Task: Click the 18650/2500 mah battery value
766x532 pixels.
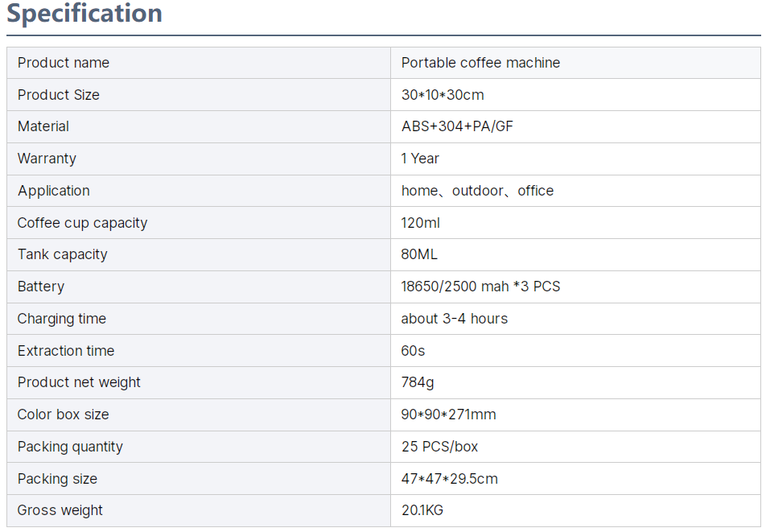Action: coord(480,287)
